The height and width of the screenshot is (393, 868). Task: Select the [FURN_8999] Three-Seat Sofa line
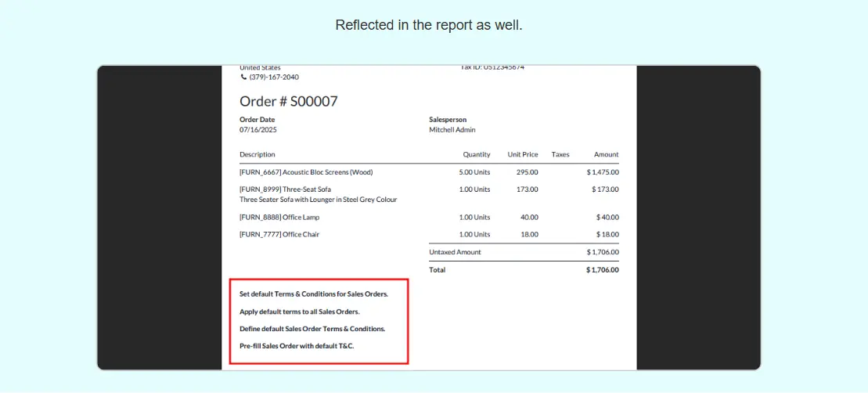[285, 189]
